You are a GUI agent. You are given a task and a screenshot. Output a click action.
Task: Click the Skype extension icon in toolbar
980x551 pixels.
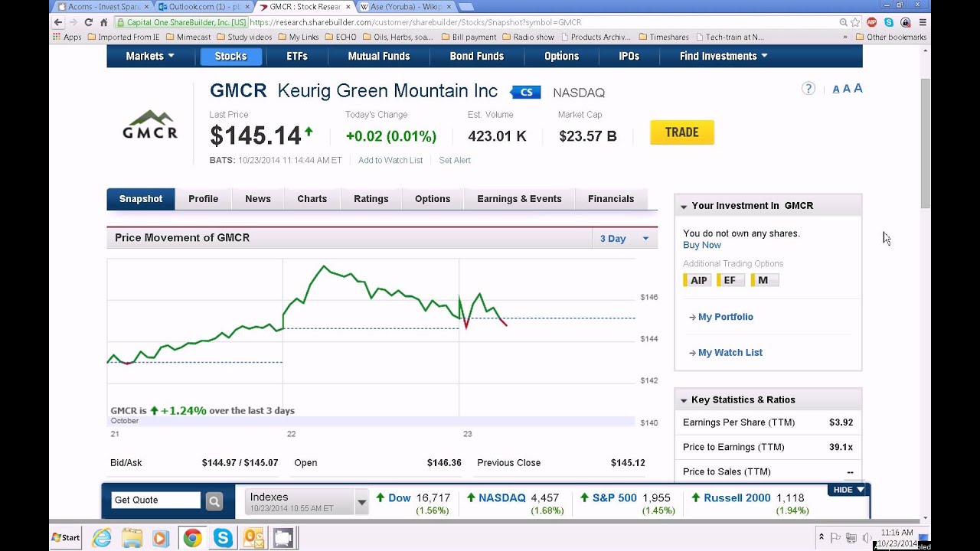point(888,22)
